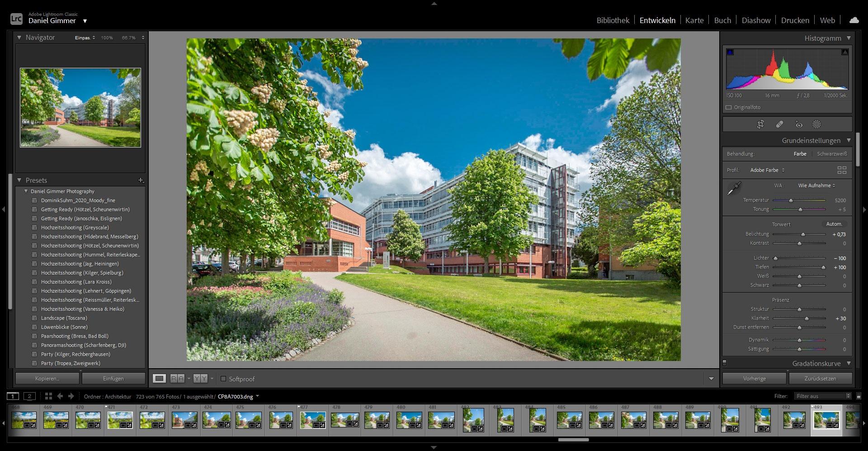868x451 pixels.
Task: Set navigator zoom to Einpas.
Action: point(82,38)
